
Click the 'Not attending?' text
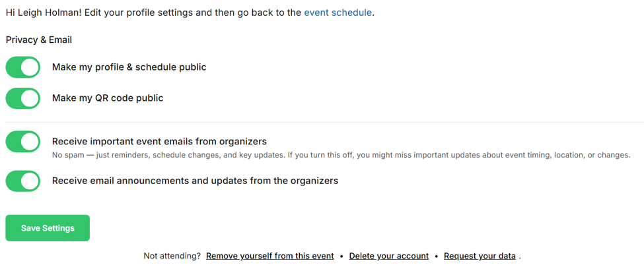[172, 257]
